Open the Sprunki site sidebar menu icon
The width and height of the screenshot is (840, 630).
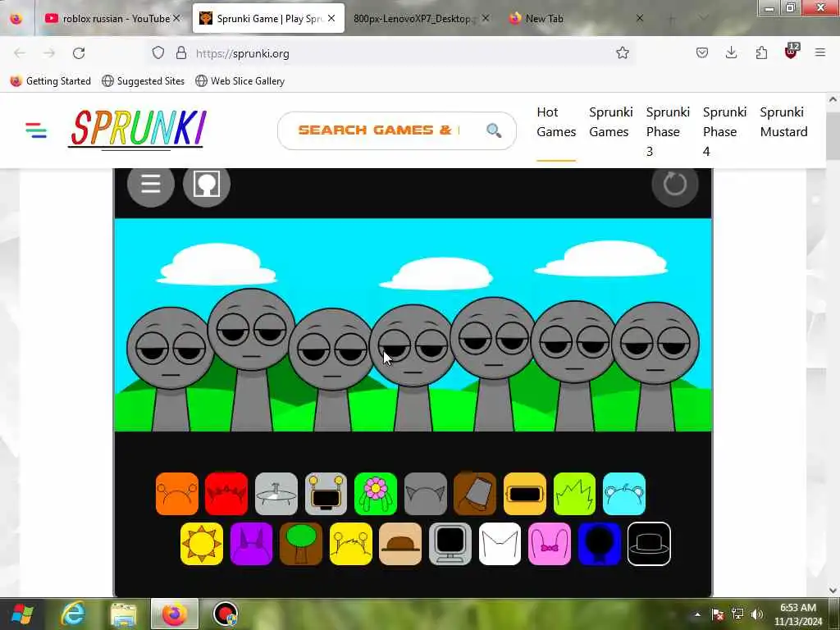tap(36, 130)
